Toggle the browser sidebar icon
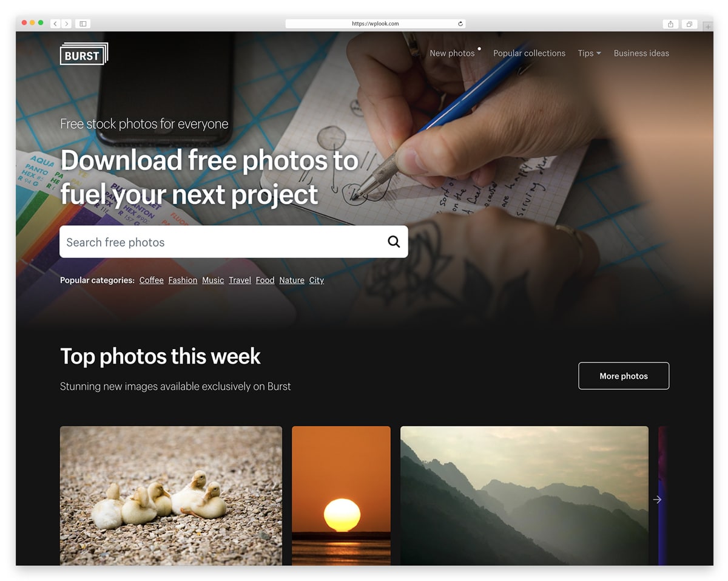728x581 pixels. [83, 24]
